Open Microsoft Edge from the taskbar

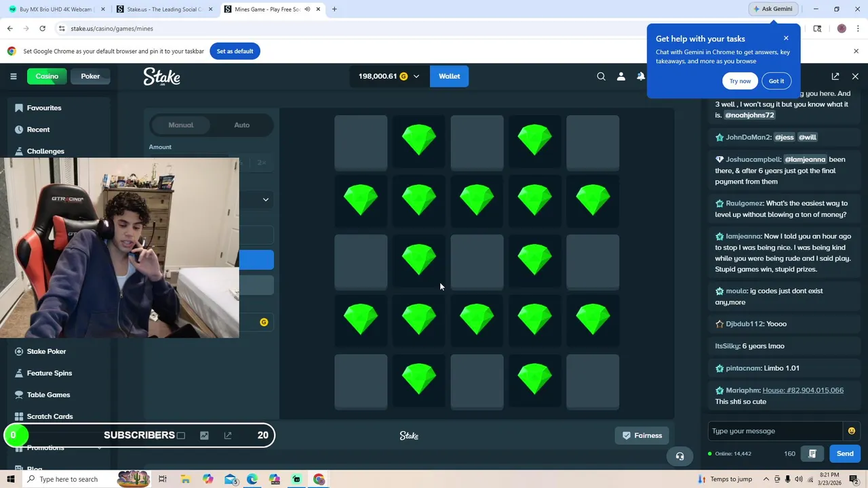pos(252,479)
